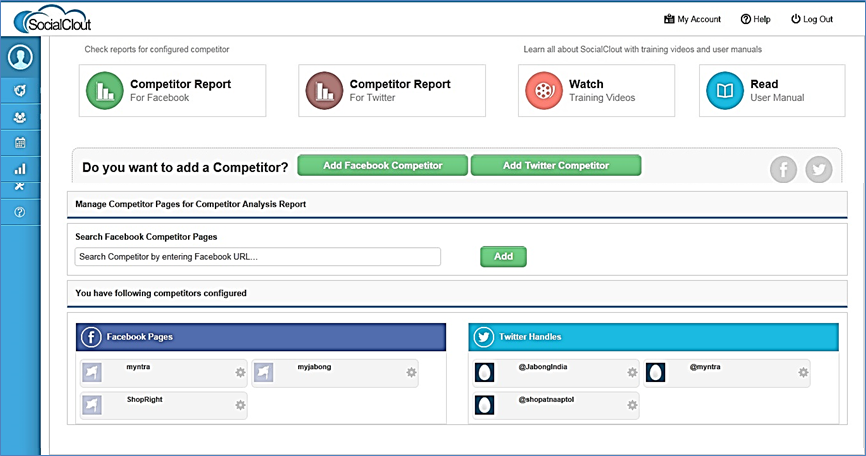This screenshot has width=866, height=456.
Task: Log Out of SocialClout
Action: [x=812, y=19]
